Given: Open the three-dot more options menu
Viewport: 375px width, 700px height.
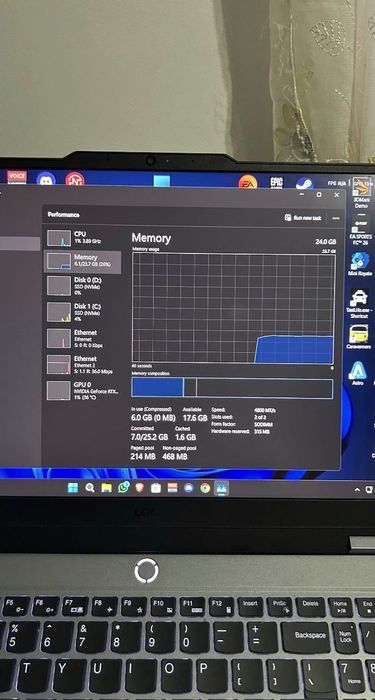Looking at the screenshot, I should pyautogui.click(x=336, y=218).
